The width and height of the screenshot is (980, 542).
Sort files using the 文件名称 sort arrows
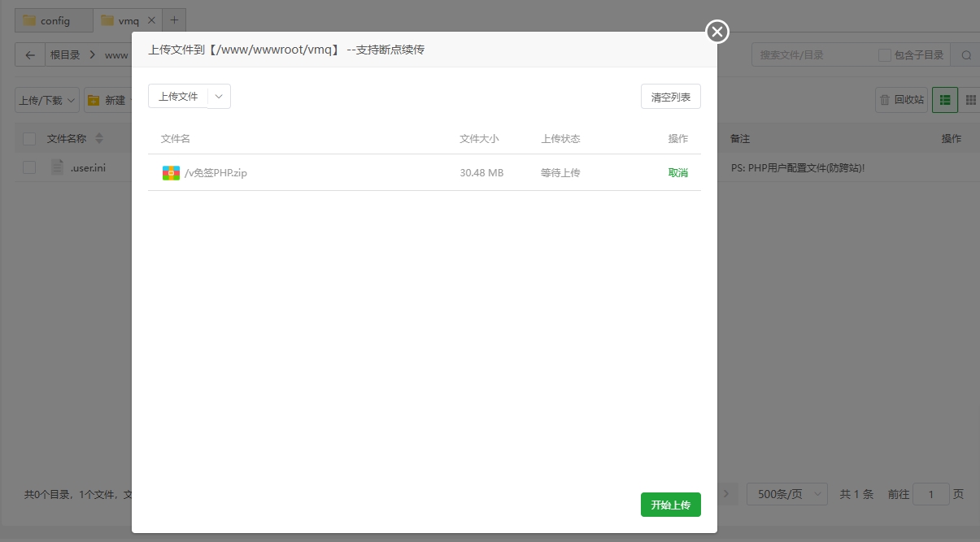(98, 138)
